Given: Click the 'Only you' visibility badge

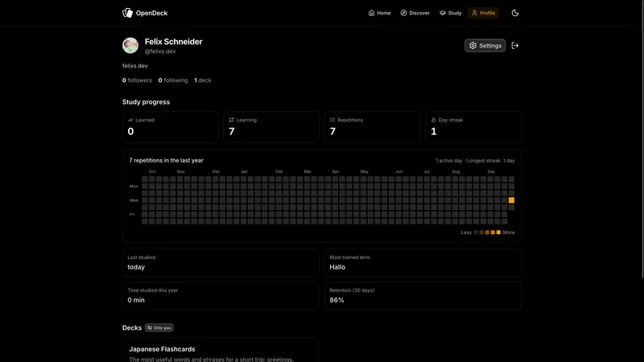Looking at the screenshot, I should pos(159,327).
